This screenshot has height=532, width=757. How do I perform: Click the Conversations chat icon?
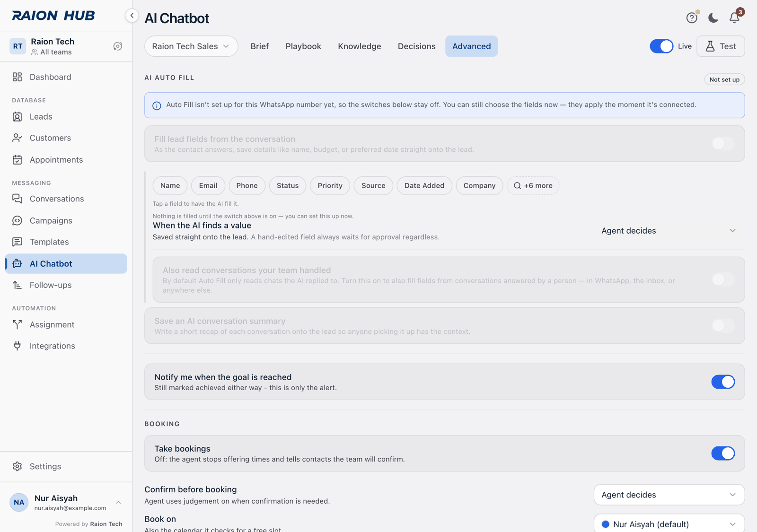[18, 199]
